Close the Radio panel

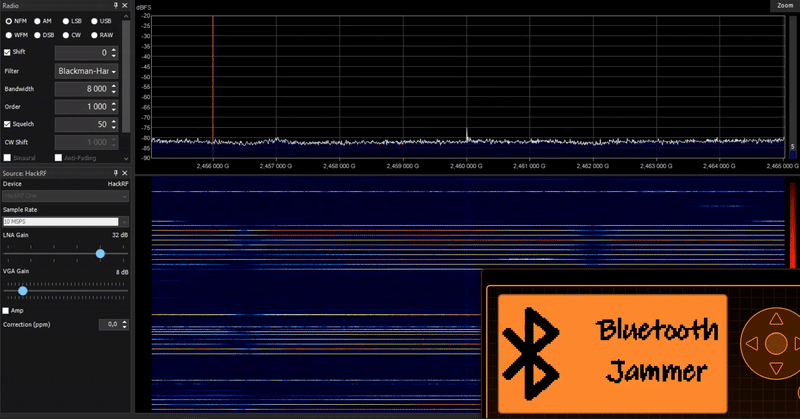tap(124, 5)
